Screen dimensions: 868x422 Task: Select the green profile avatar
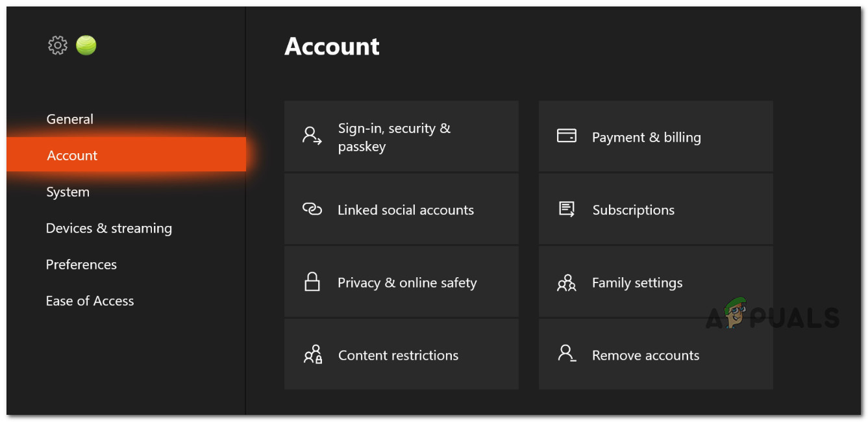coord(86,45)
